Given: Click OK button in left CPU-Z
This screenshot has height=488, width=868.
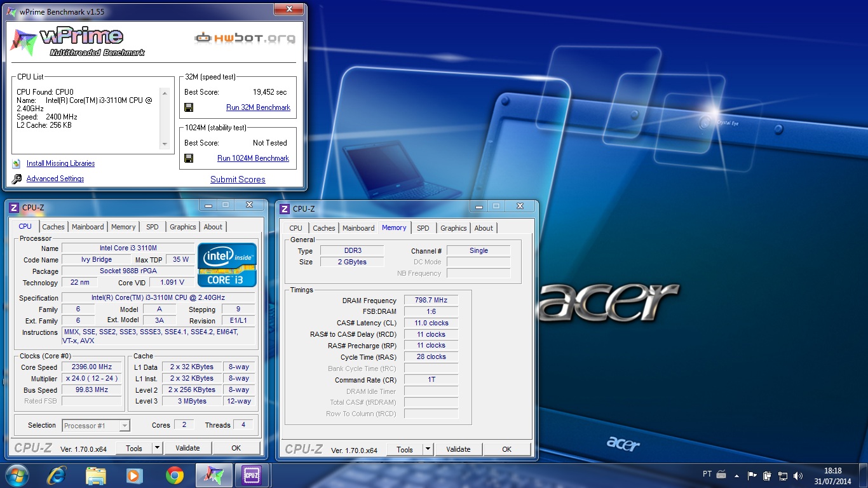Looking at the screenshot, I should [236, 448].
